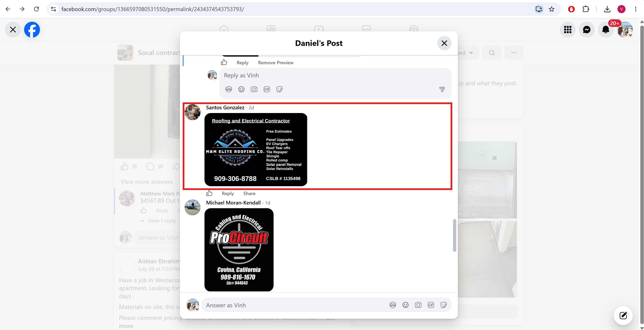Open the notifications bell
This screenshot has width=644, height=330.
[x=605, y=30]
